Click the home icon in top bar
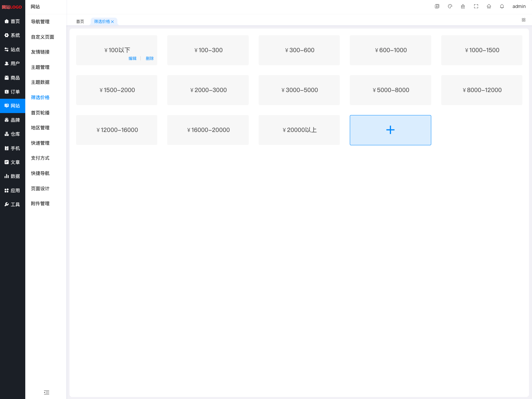The height and width of the screenshot is (399, 532). pyautogui.click(x=489, y=6)
